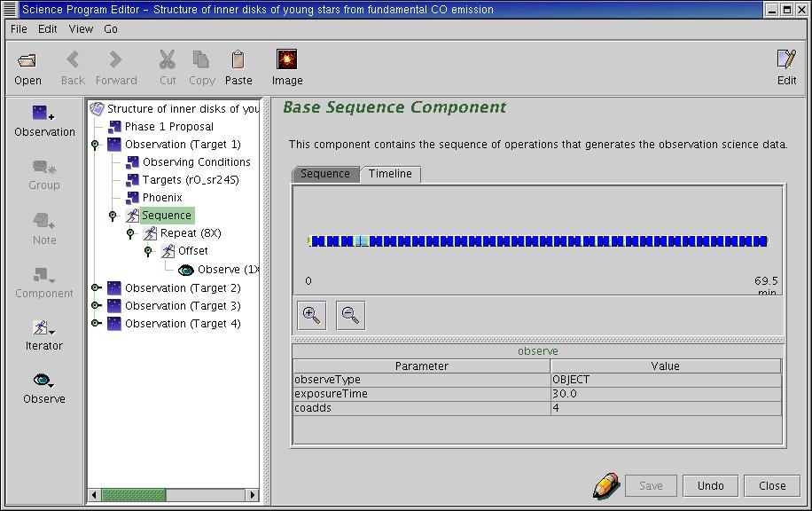Image resolution: width=812 pixels, height=511 pixels.
Task: Click the window system menu icon
Action: [x=10, y=10]
